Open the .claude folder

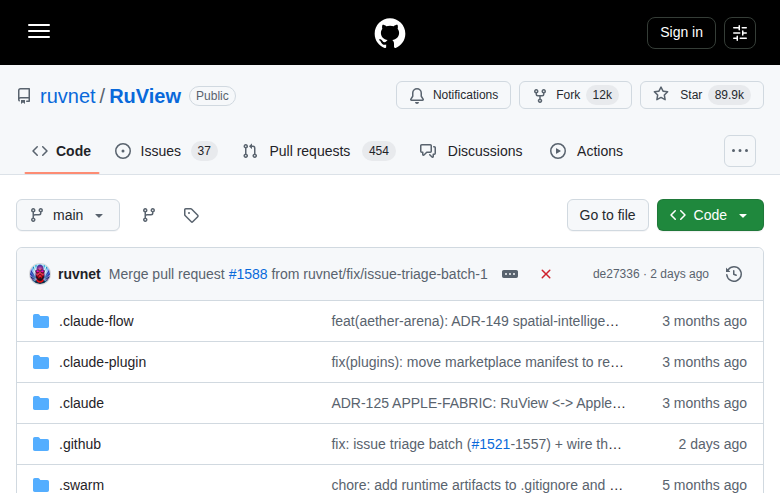pyautogui.click(x=81, y=403)
